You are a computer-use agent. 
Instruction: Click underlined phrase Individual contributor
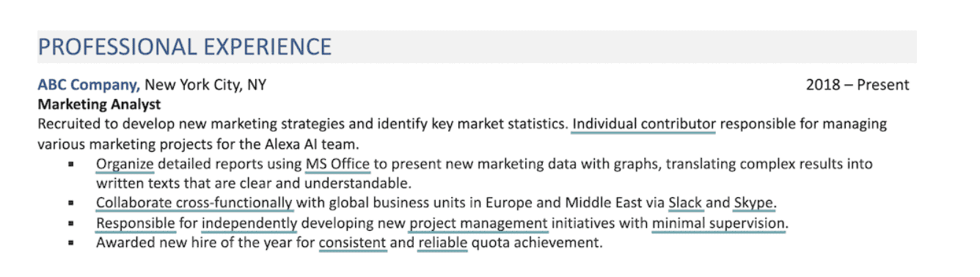[643, 124]
